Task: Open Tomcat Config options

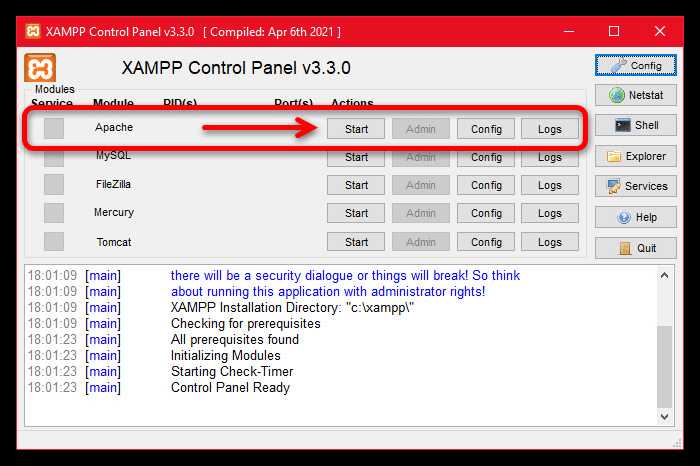Action: 486,242
